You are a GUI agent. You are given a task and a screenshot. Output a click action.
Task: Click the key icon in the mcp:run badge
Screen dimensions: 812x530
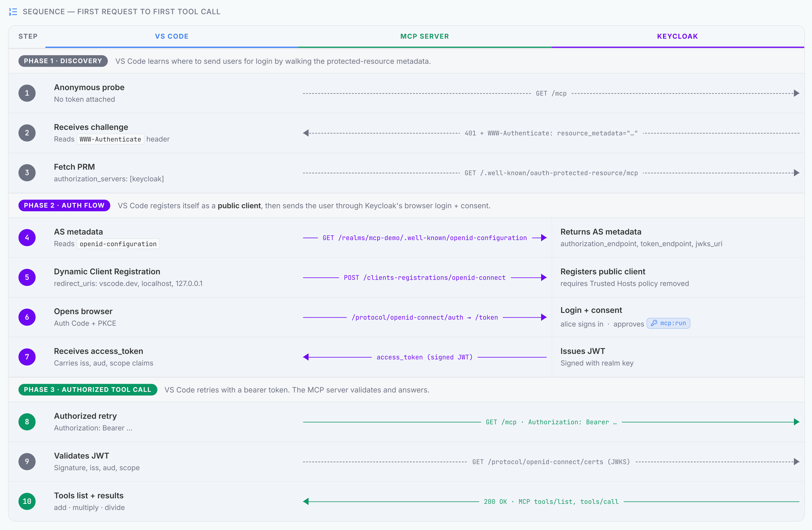(654, 323)
